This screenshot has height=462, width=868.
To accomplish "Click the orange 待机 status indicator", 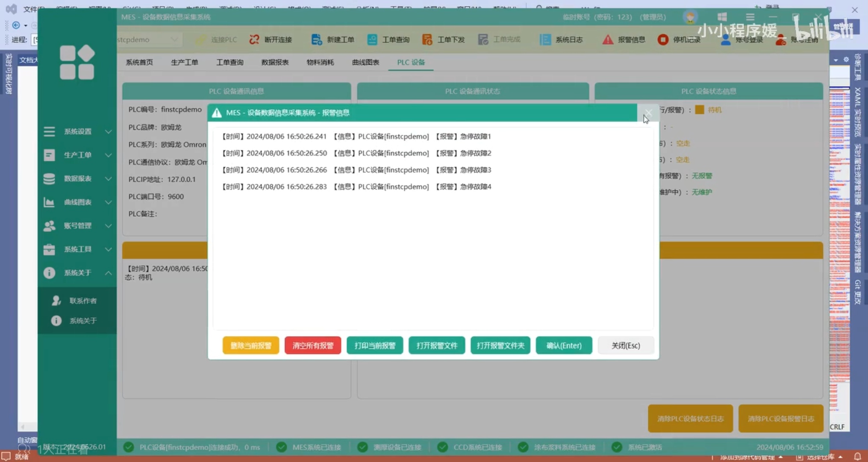I will point(700,110).
